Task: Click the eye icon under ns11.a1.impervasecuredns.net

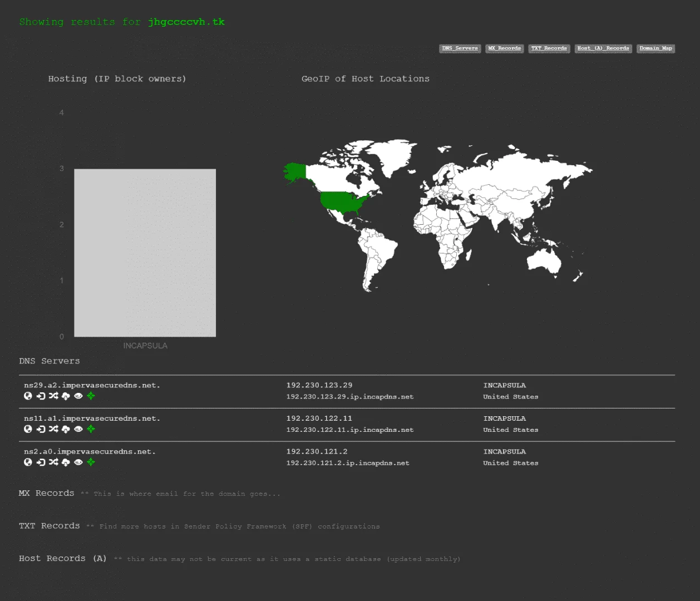Action: (78, 429)
